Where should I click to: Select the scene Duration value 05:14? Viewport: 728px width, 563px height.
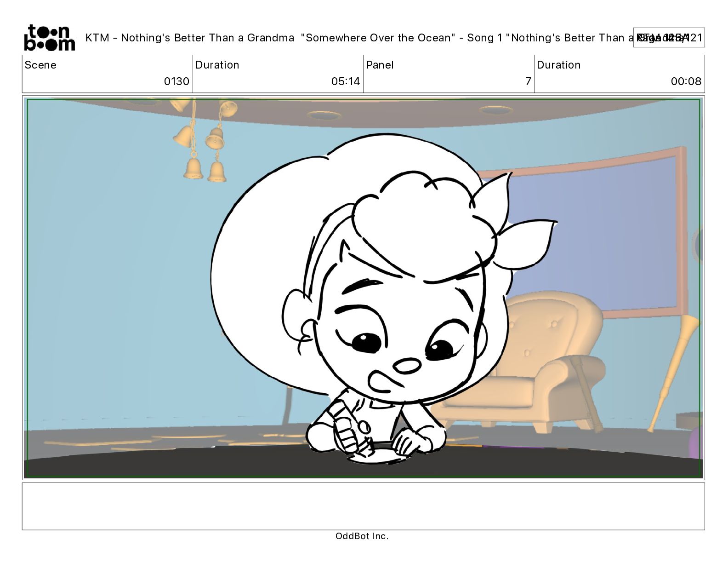pos(346,81)
